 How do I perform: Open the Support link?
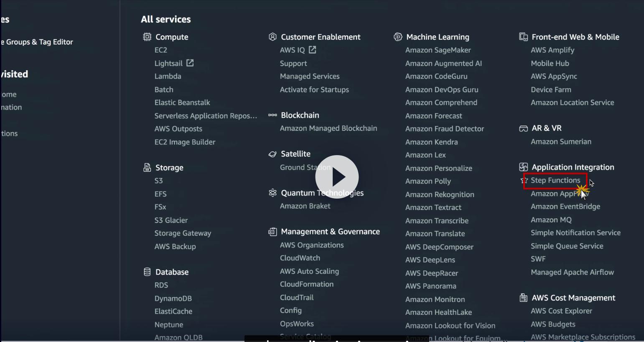293,64
